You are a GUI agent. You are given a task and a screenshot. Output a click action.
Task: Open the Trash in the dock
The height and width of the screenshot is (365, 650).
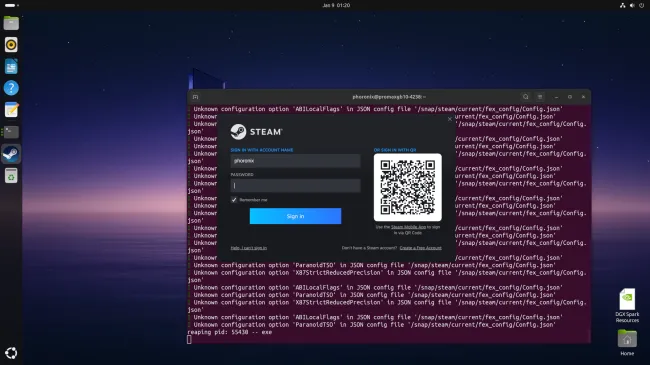pyautogui.click(x=11, y=176)
